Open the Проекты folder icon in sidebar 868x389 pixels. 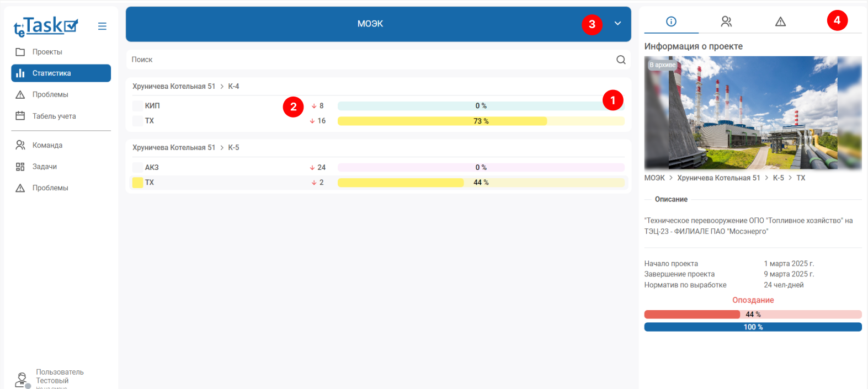click(20, 52)
